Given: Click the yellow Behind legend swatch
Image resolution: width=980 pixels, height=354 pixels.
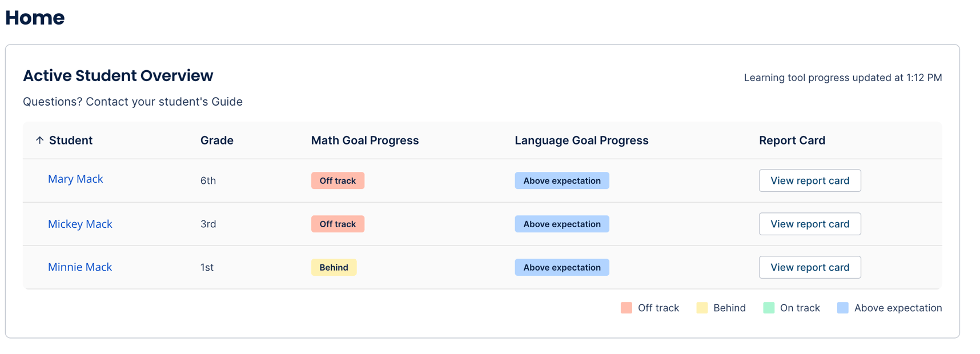Looking at the screenshot, I should pos(701,308).
